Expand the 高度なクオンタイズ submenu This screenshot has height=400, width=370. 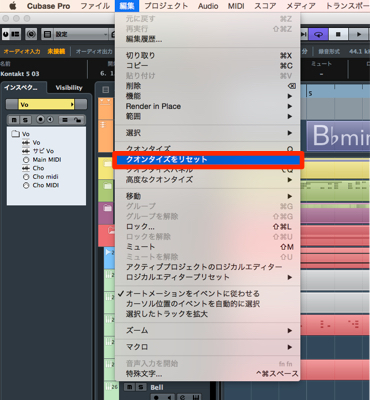point(207,180)
